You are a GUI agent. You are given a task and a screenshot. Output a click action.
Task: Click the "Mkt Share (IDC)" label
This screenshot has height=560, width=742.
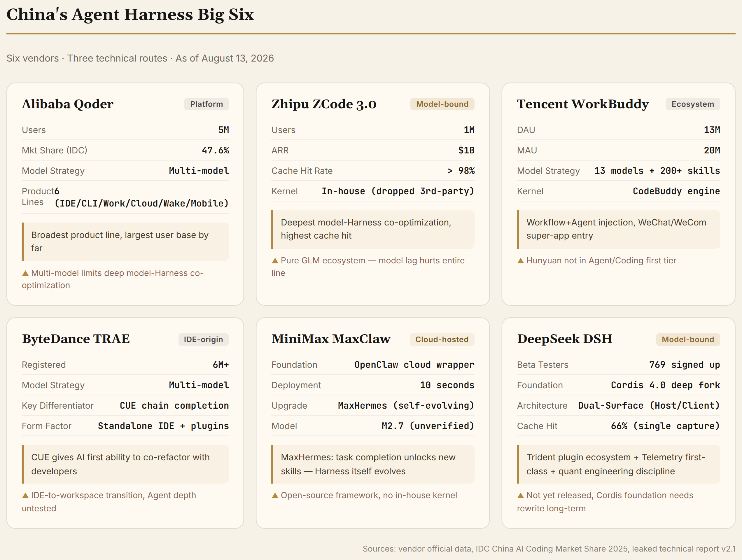click(x=54, y=150)
